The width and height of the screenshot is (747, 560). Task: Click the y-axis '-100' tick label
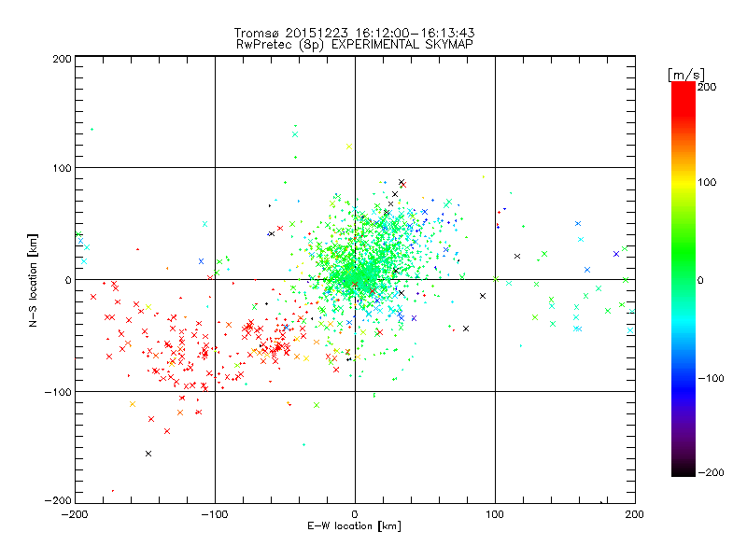58,392
